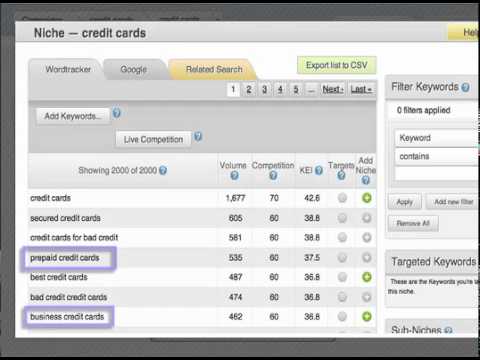Add niche for secured credit cards row

click(x=367, y=218)
